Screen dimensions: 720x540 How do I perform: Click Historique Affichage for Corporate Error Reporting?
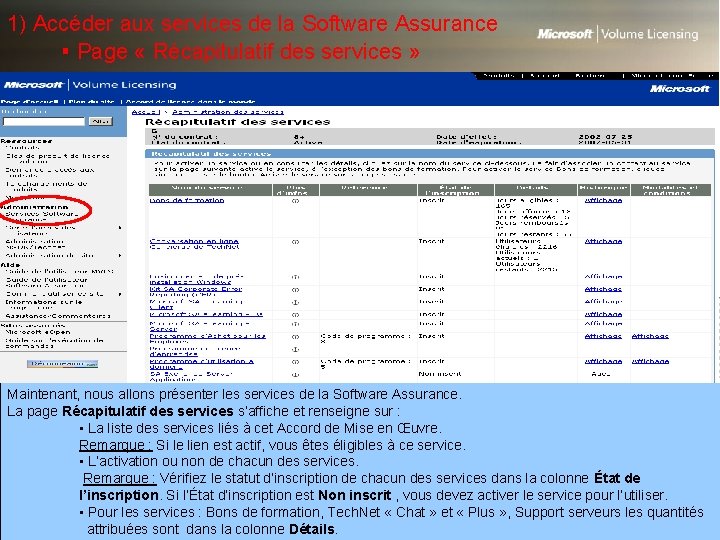[x=603, y=290]
